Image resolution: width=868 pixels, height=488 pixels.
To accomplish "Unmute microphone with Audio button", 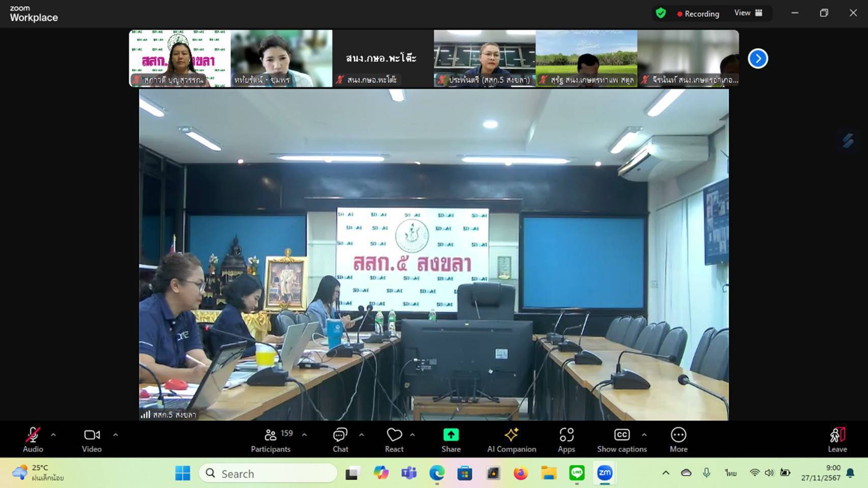I will click(x=33, y=440).
